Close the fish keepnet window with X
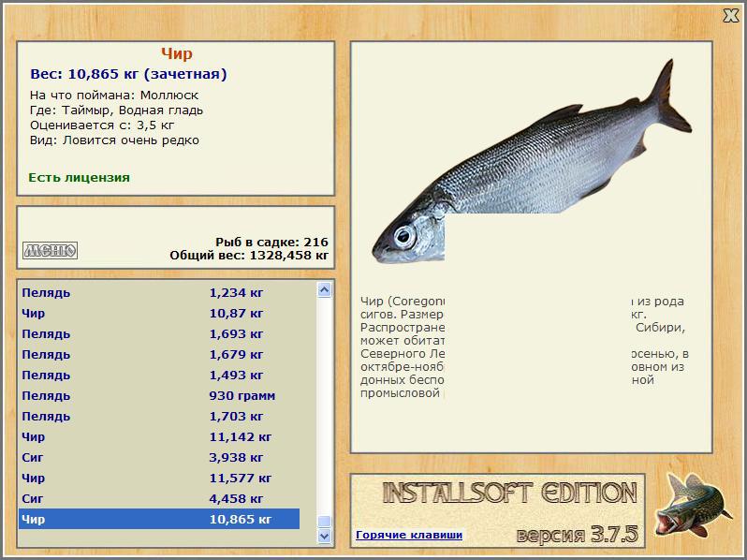 (730, 16)
